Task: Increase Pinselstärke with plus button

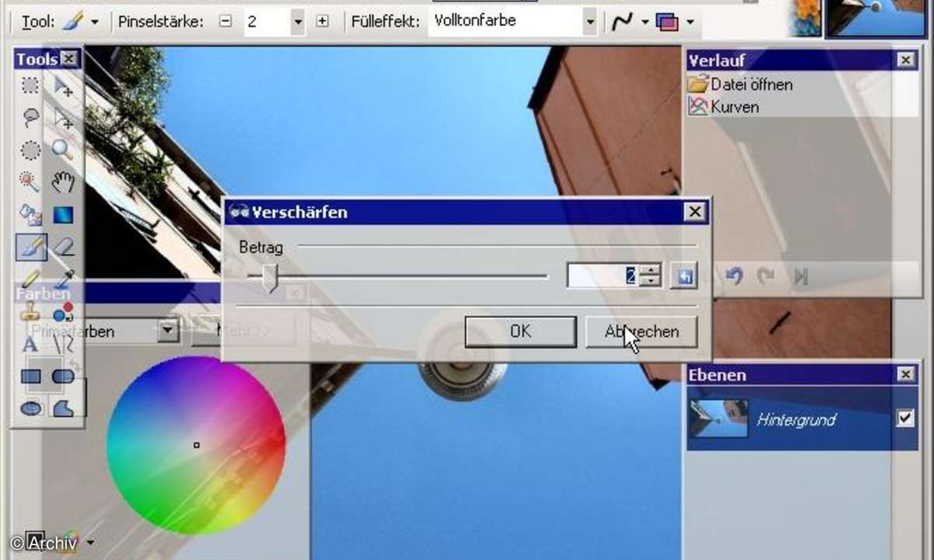Action: 322,22
